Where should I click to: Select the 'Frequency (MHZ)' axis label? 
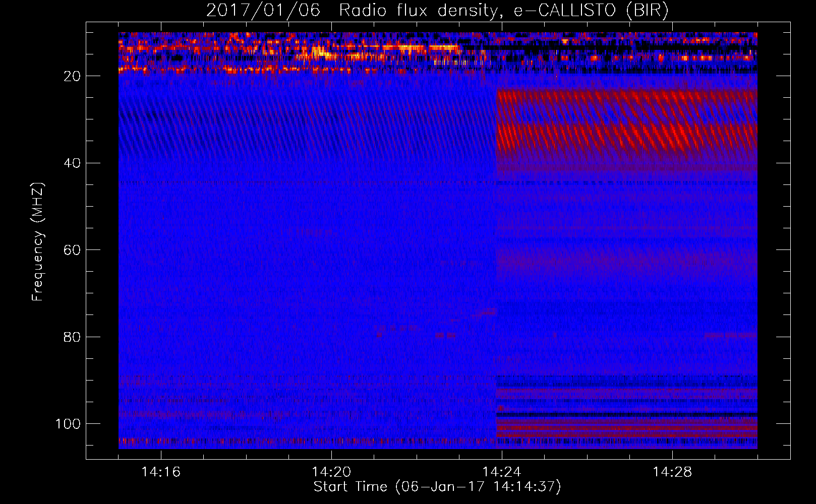[x=38, y=241]
